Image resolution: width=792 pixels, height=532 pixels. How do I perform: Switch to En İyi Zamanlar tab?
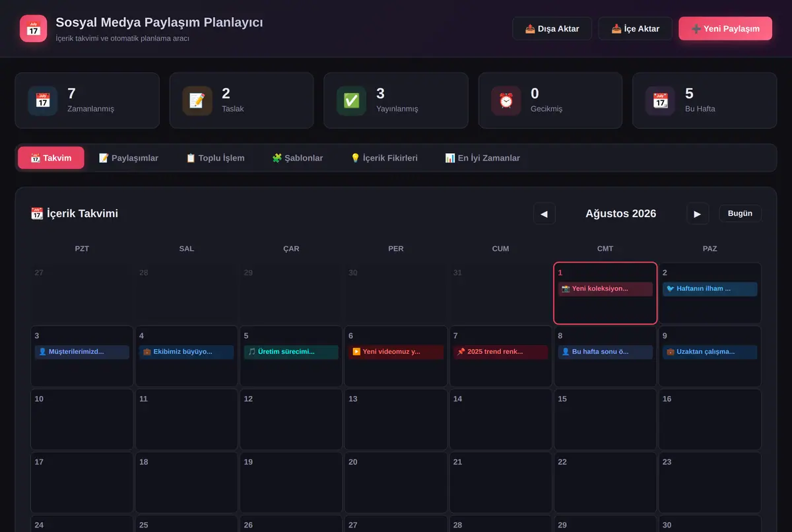(x=482, y=158)
